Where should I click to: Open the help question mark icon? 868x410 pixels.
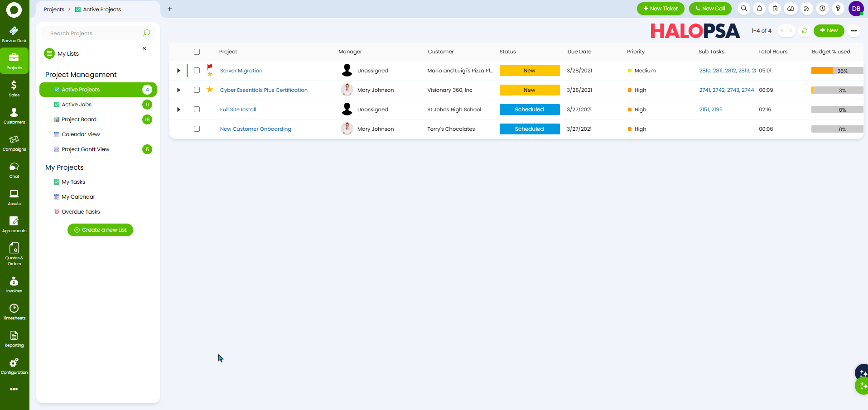(838, 9)
